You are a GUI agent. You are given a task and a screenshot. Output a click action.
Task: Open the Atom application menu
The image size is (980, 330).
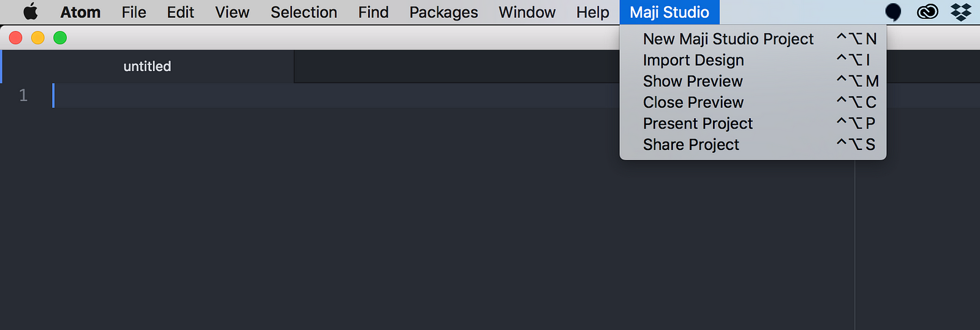click(80, 12)
